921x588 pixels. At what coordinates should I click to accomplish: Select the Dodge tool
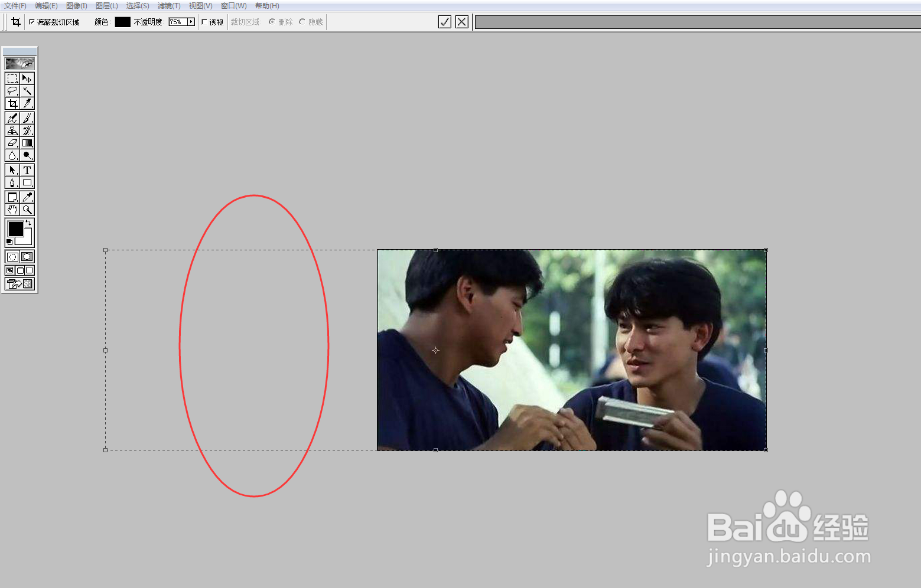tap(27, 155)
